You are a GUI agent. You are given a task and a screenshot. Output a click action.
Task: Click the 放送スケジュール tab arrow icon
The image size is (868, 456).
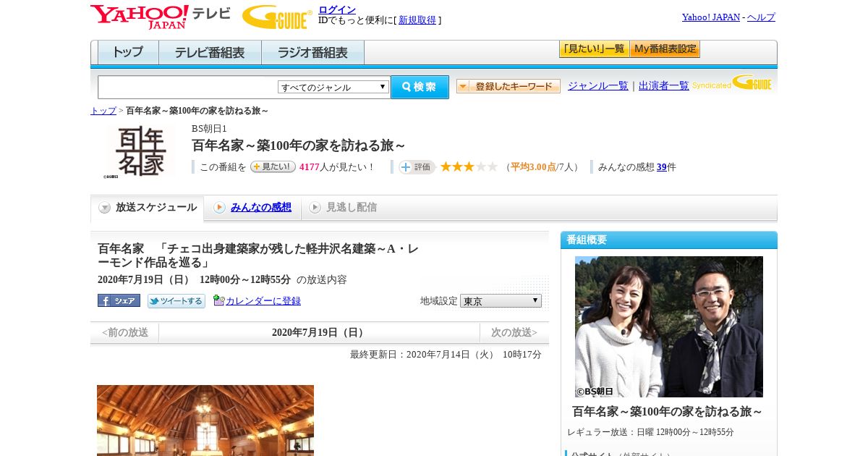[105, 208]
